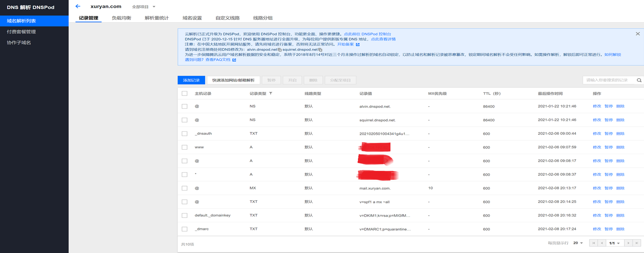Switch to 解析量统计 tab

click(157, 18)
